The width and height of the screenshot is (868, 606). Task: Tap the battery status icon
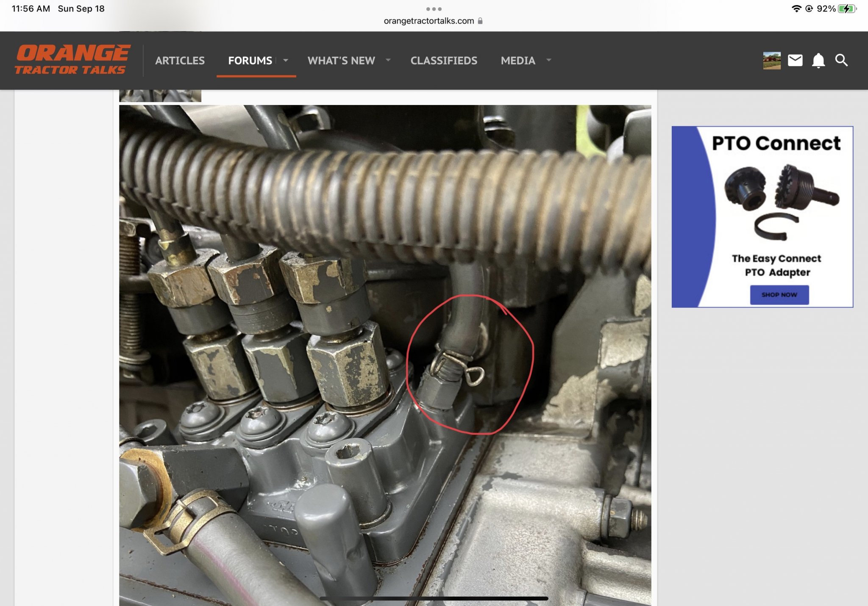coord(847,9)
